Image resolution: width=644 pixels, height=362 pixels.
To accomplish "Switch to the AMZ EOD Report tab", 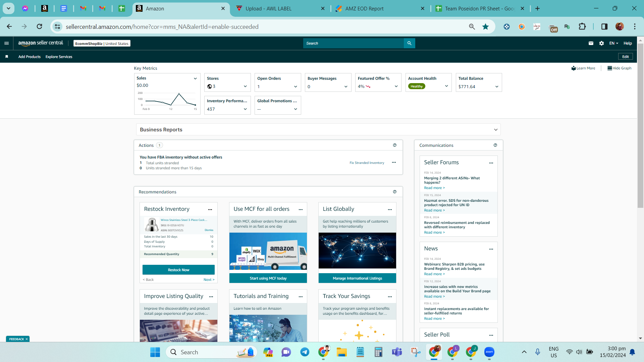I will click(380, 9).
